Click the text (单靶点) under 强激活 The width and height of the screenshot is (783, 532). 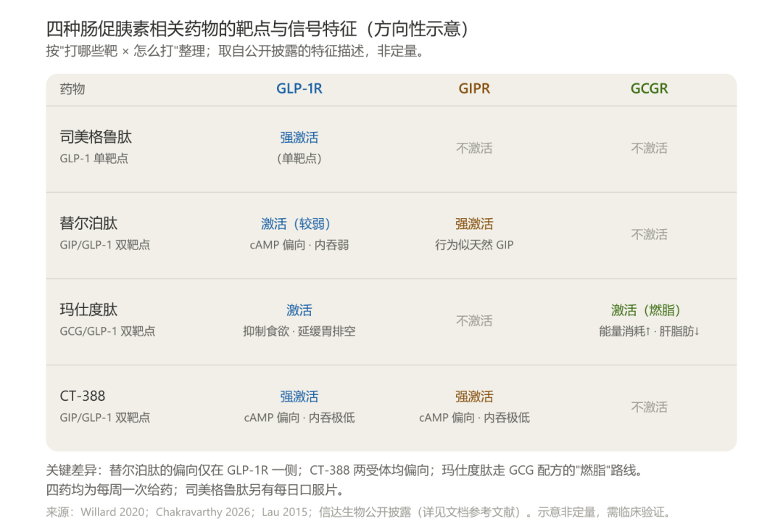[x=299, y=159]
